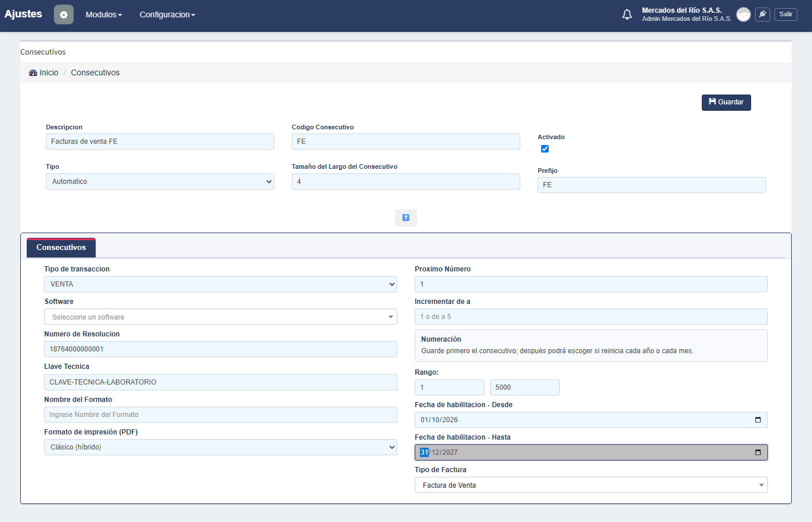812x522 pixels.
Task: Toggle the Activado checkbox
Action: [545, 149]
